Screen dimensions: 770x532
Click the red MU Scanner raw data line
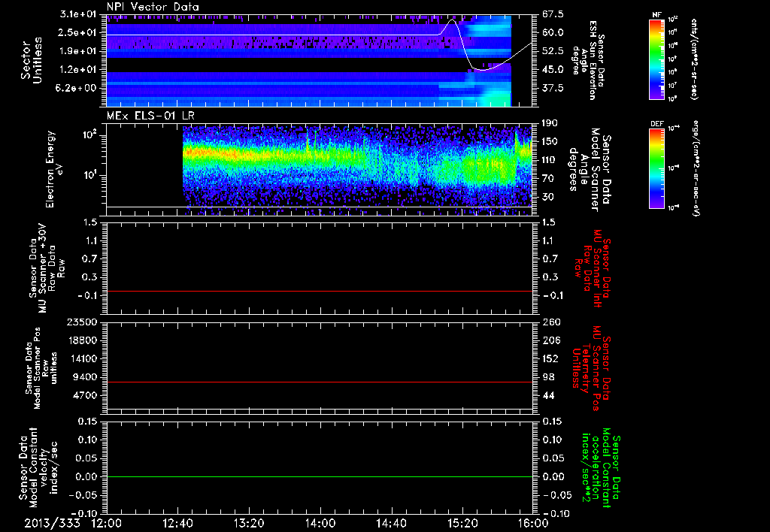[320, 292]
